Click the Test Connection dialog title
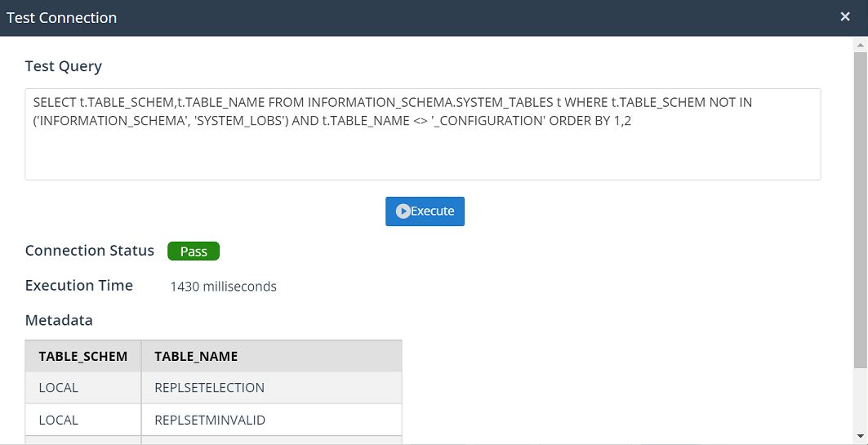868x445 pixels. [62, 17]
